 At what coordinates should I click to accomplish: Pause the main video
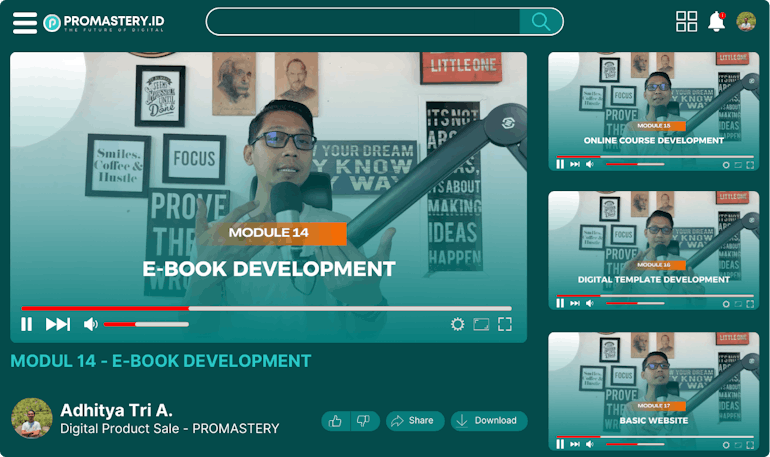coord(27,324)
